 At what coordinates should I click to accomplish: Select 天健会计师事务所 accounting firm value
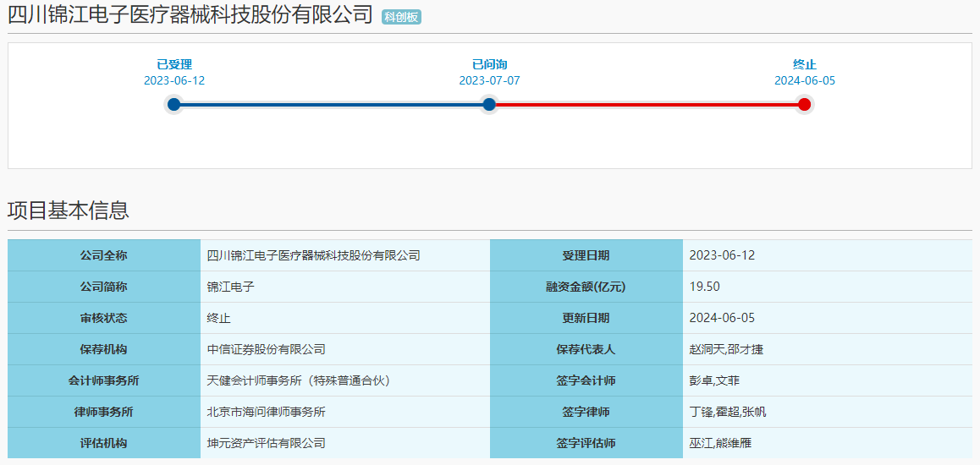pos(299,380)
